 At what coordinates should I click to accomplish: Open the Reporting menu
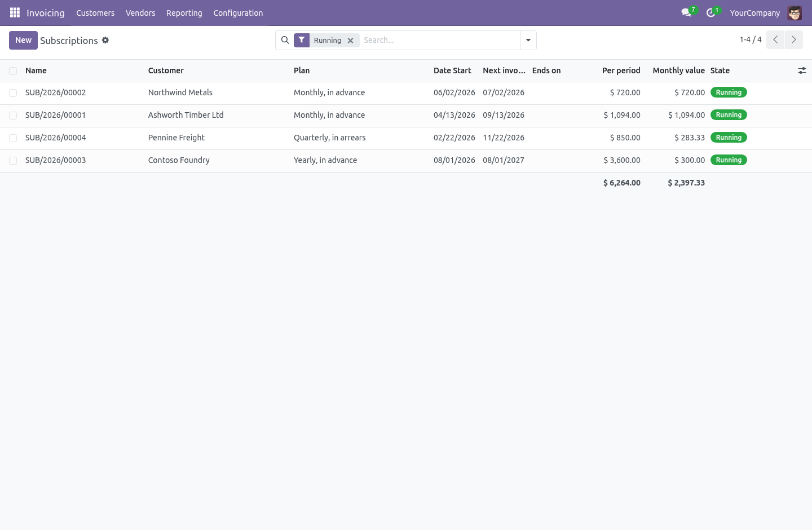coord(184,12)
